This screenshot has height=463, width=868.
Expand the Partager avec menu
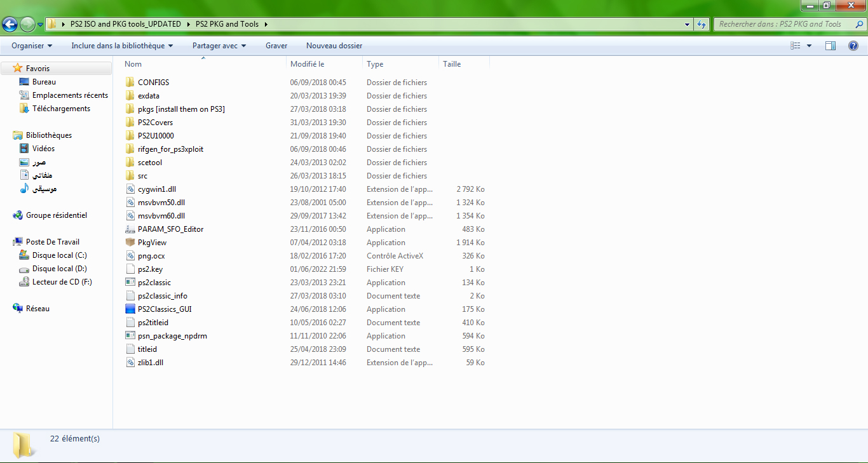click(219, 46)
